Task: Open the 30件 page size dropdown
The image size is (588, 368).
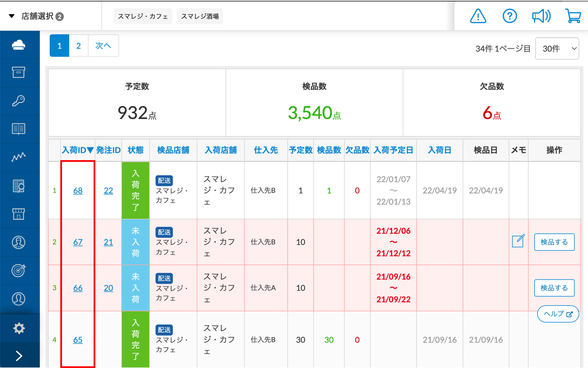Action: click(557, 49)
